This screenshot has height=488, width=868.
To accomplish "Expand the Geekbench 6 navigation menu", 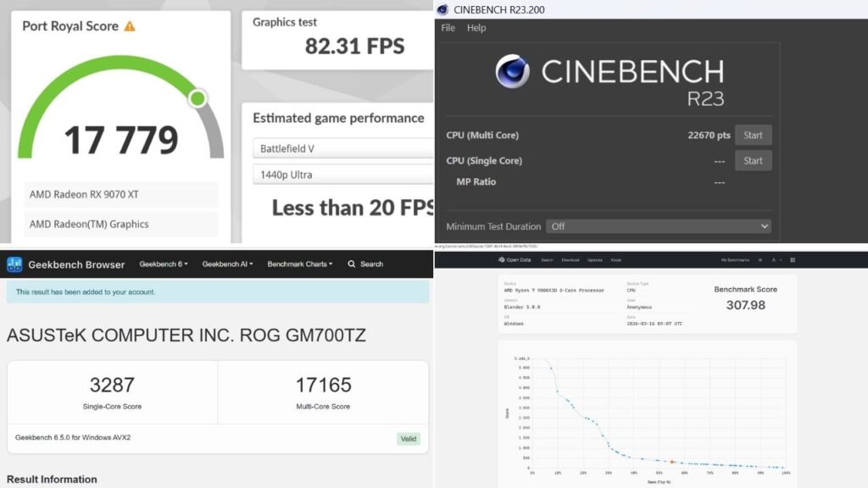I will (164, 264).
